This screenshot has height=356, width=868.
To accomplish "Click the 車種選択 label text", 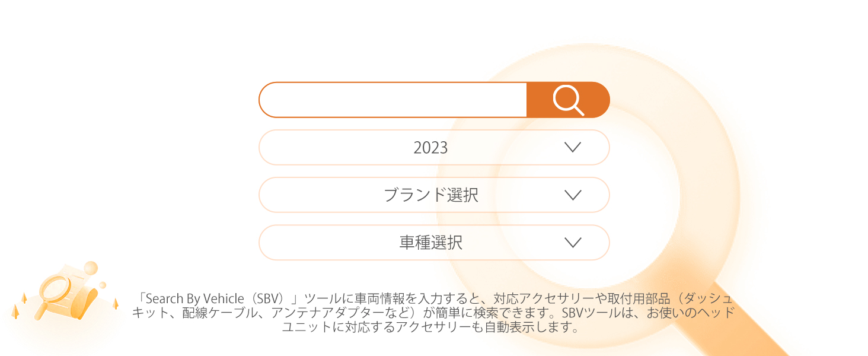I will 431,243.
